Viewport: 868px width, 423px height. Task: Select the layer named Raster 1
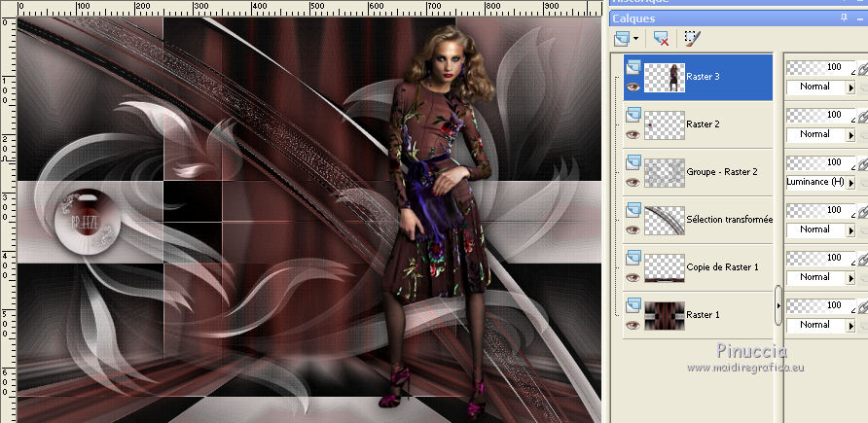703,315
